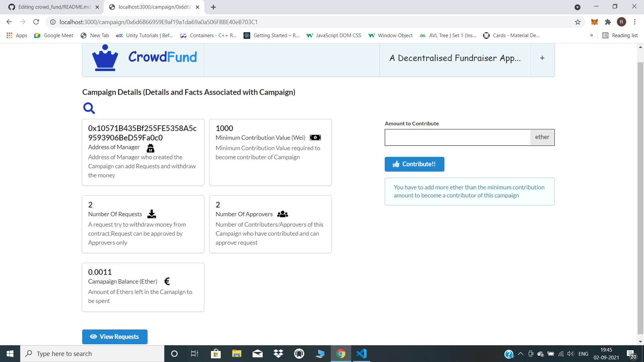Click the CrowdFund crown logo
The image size is (644, 362).
104,58
